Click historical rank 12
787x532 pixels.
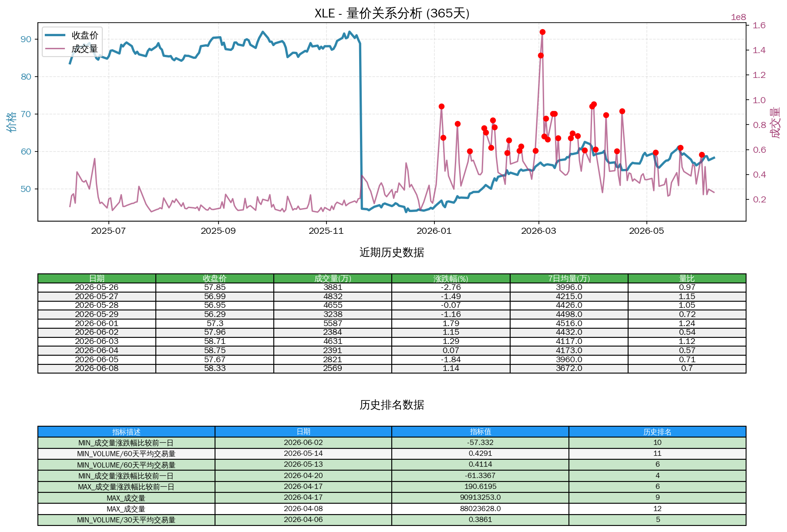[657, 509]
